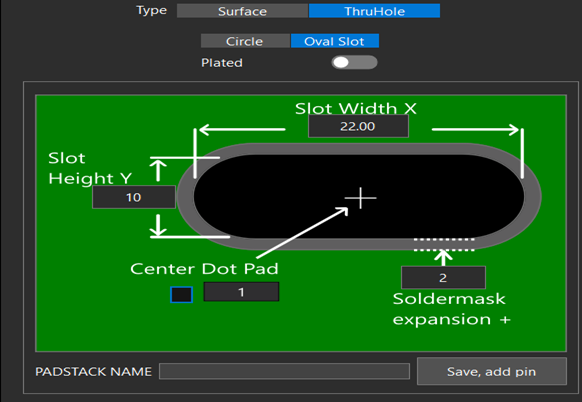
Task: Choose the Circle hole shape
Action: coord(245,41)
